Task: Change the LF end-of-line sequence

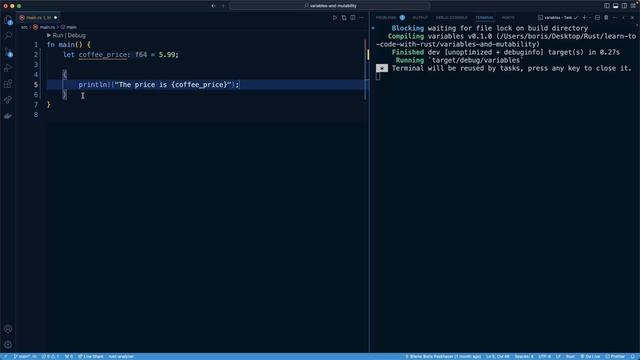Action: 558,356
